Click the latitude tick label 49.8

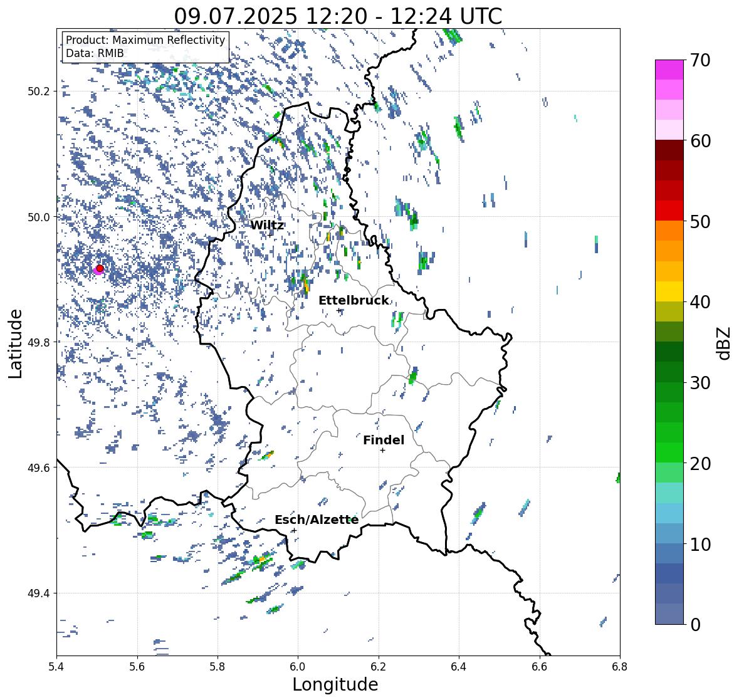pos(39,342)
